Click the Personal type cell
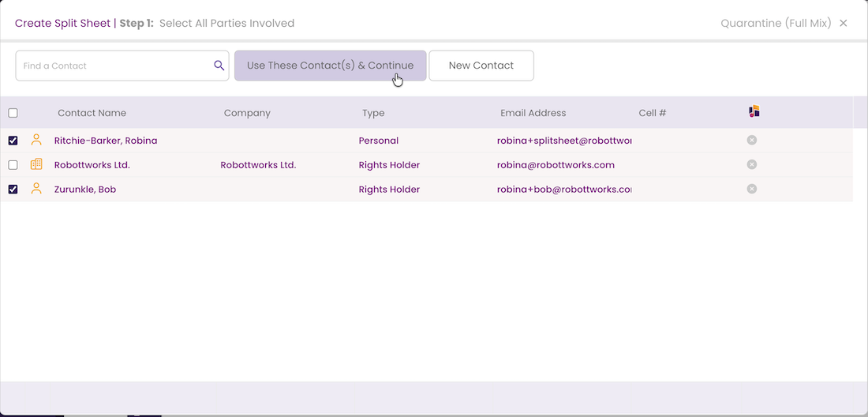This screenshot has width=868, height=417. pyautogui.click(x=379, y=141)
